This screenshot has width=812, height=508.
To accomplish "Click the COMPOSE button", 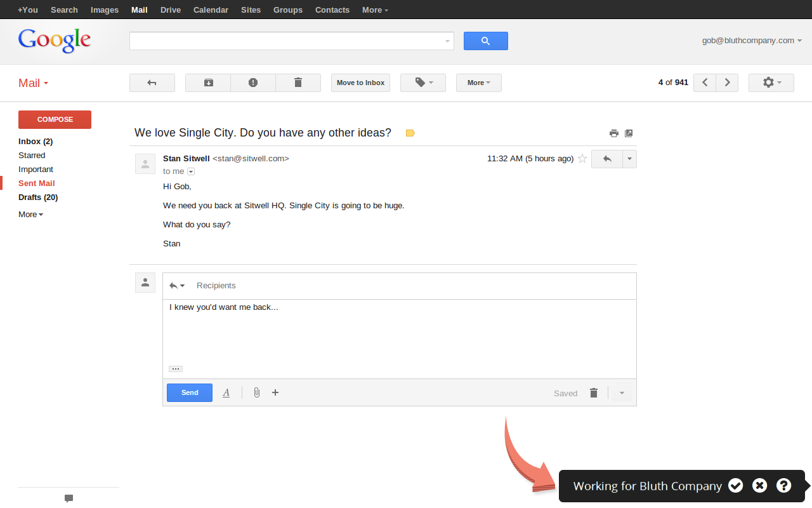I will [55, 119].
